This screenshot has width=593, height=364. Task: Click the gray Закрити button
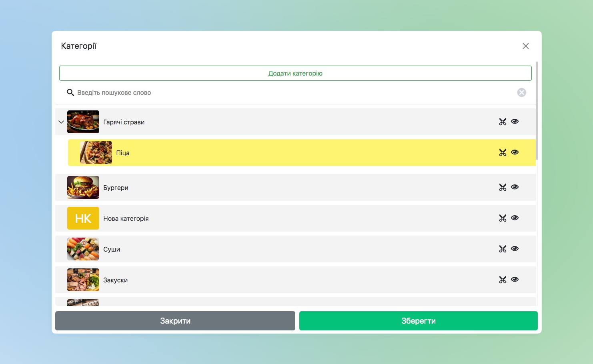(175, 321)
